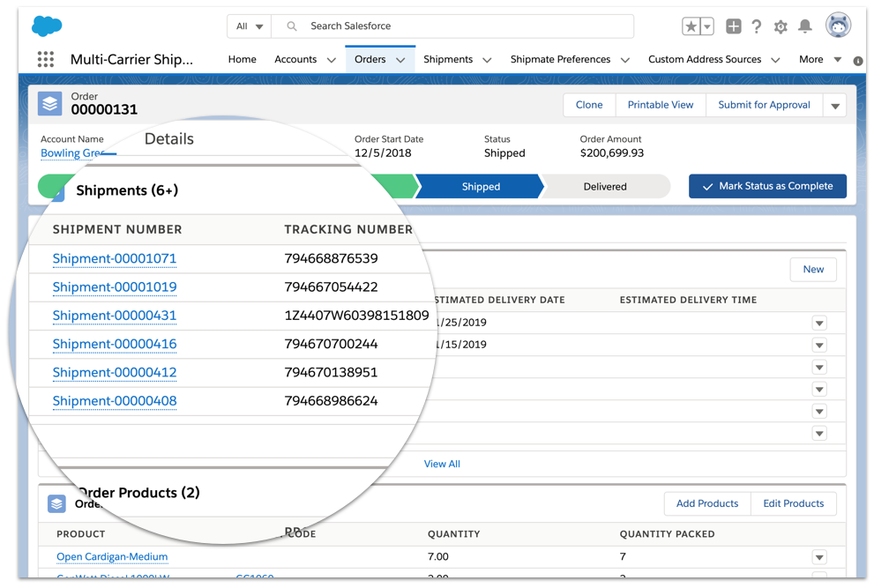874x588 pixels.
Task: Open the Open Cardigan-Medium product link
Action: tap(112, 557)
